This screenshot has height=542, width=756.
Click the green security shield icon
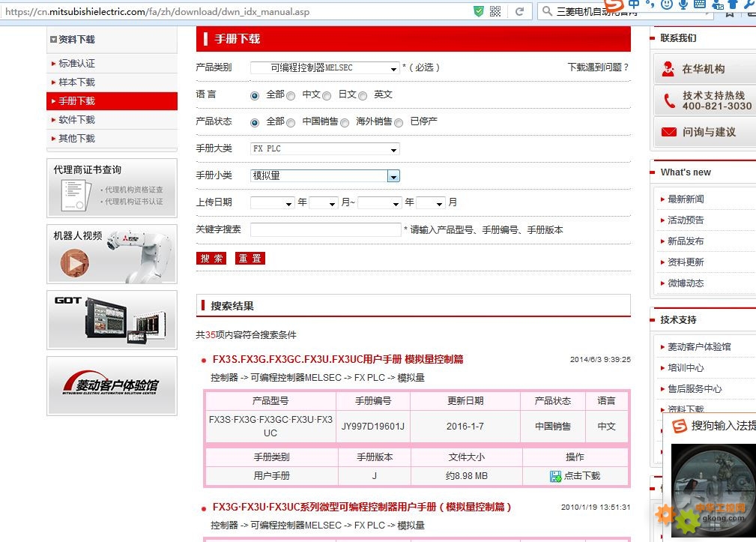[x=478, y=11]
